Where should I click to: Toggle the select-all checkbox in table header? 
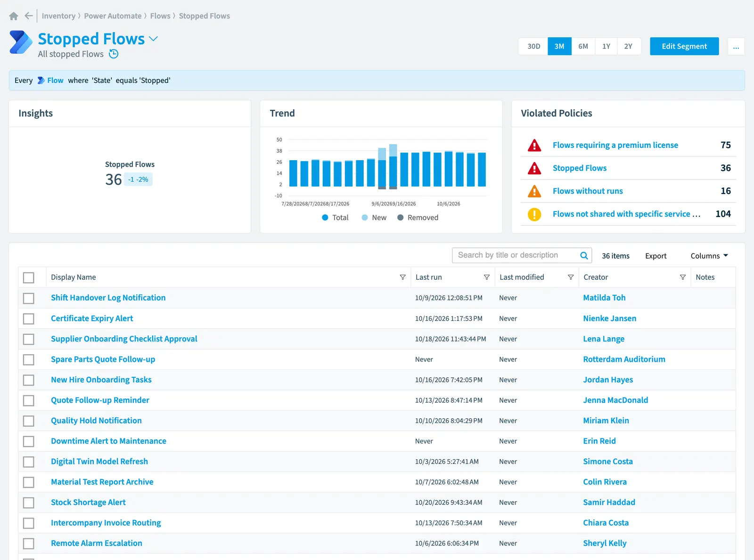click(x=29, y=277)
